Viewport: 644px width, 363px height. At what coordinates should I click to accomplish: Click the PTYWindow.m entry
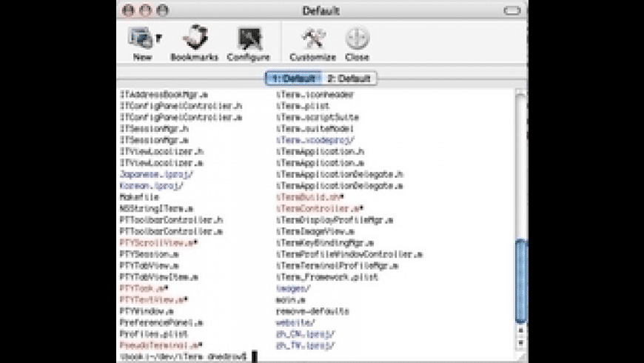[147, 312]
